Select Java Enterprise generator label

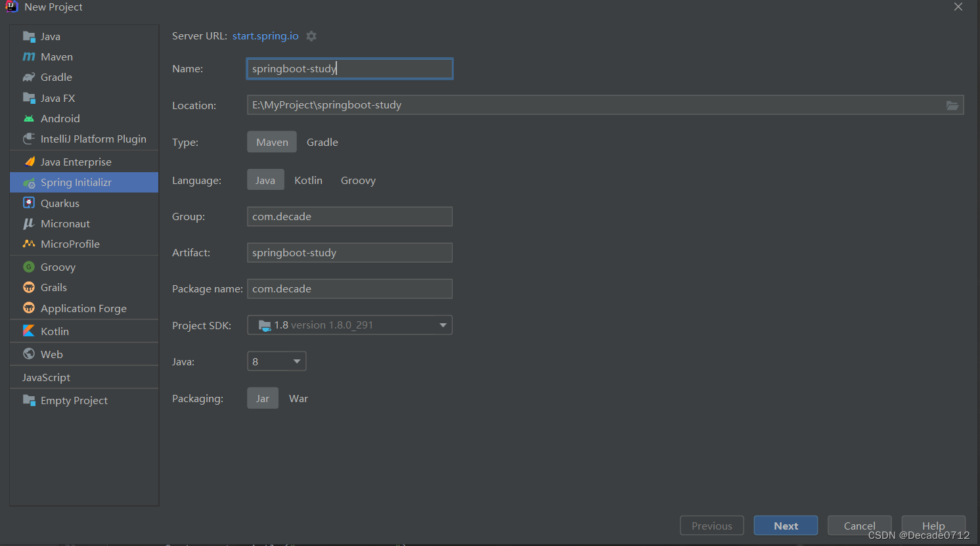(x=76, y=162)
